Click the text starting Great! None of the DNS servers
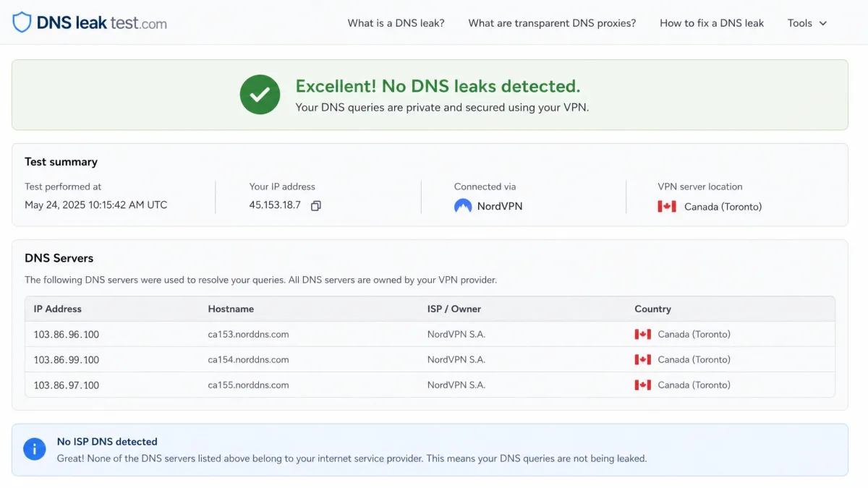868x488 pixels. [352, 458]
